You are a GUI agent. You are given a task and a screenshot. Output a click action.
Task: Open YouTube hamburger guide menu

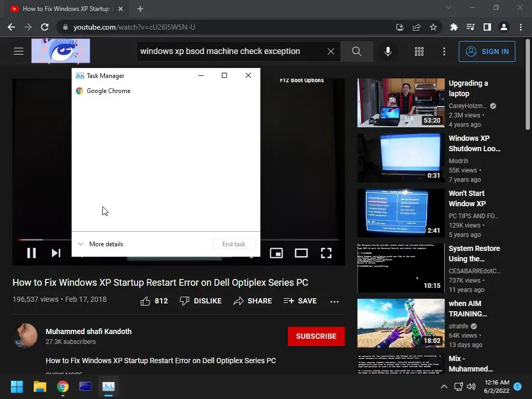(19, 51)
